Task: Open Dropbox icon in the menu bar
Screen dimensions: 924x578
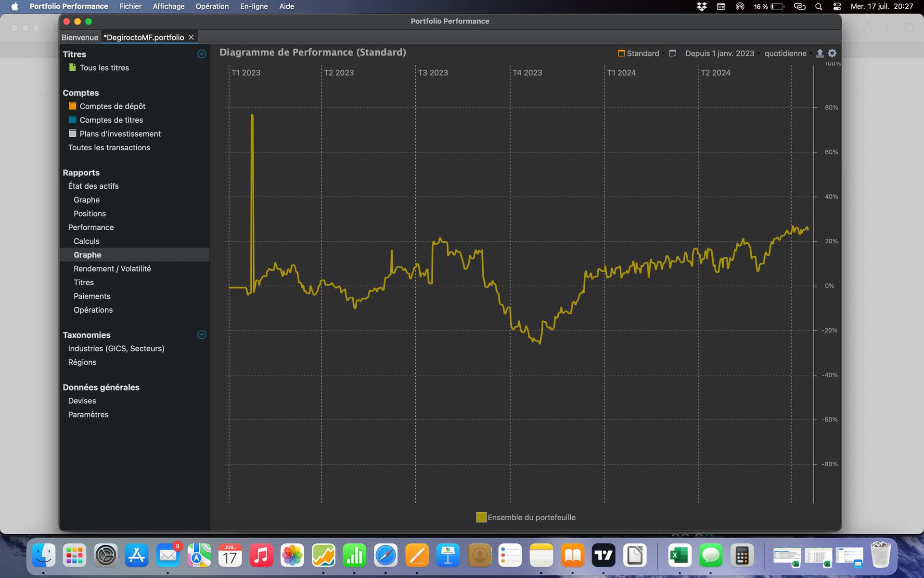Action: pyautogui.click(x=702, y=6)
